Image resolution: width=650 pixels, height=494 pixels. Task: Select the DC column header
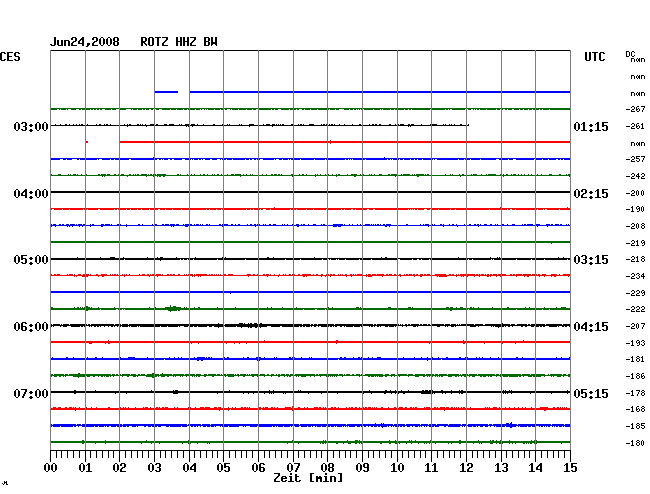pyautogui.click(x=630, y=54)
